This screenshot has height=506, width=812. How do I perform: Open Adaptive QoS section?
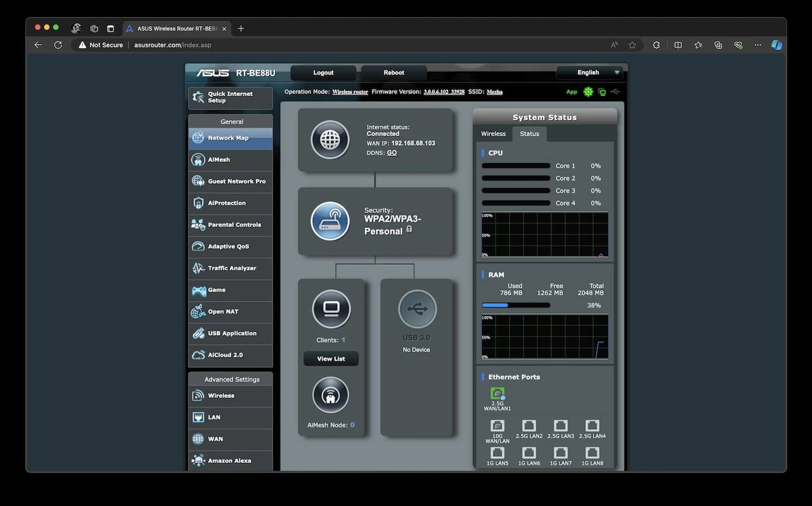230,246
